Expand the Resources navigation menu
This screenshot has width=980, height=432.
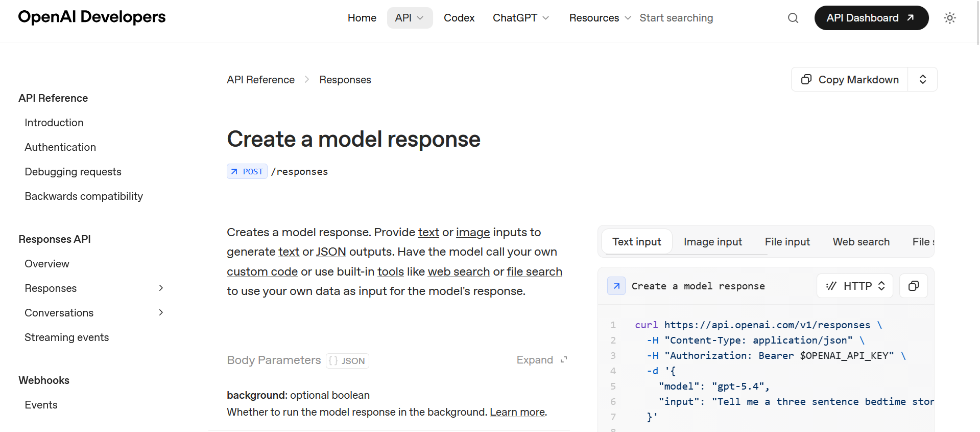pos(600,18)
